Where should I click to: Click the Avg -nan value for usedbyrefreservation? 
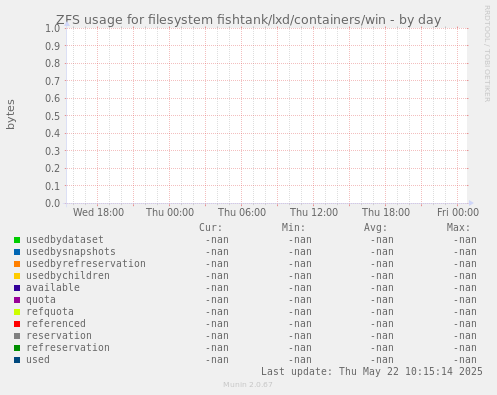pyautogui.click(x=382, y=264)
